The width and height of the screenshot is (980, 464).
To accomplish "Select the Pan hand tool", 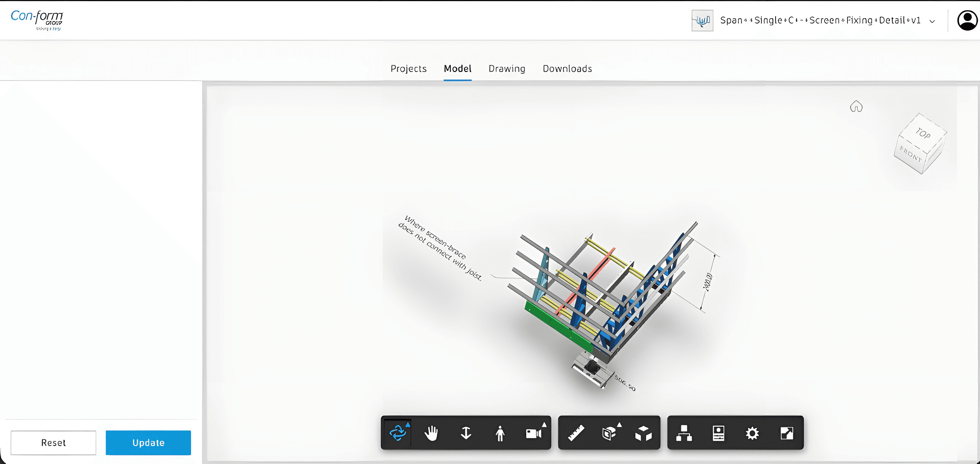I will (x=431, y=433).
